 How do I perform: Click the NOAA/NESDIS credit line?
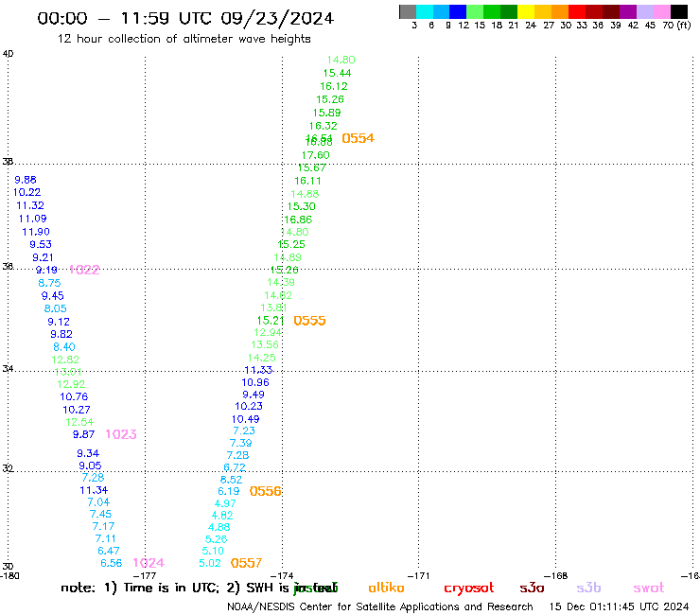click(x=380, y=607)
